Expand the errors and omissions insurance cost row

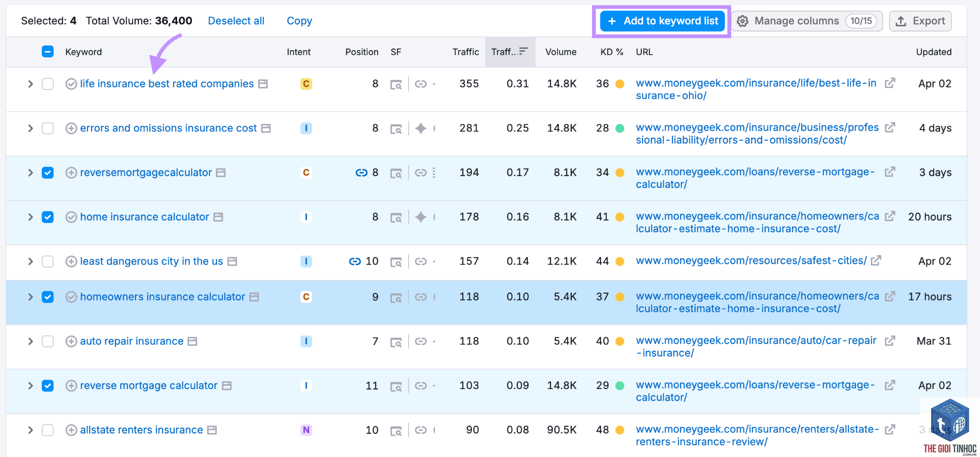30,128
